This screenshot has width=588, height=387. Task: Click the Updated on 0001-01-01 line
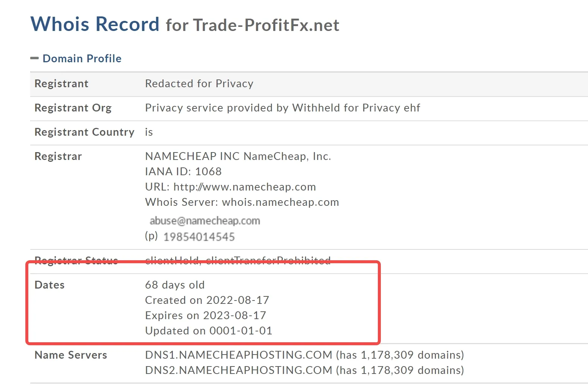209,331
